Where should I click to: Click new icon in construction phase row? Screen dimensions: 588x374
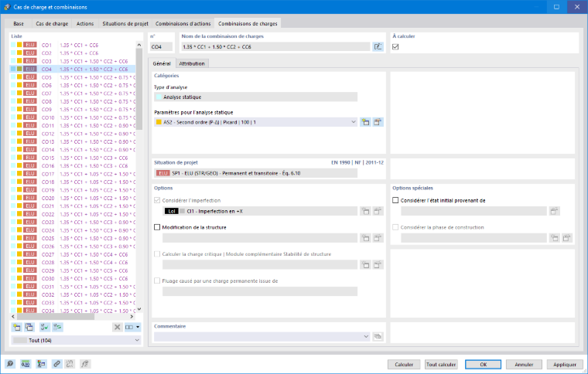click(x=554, y=238)
